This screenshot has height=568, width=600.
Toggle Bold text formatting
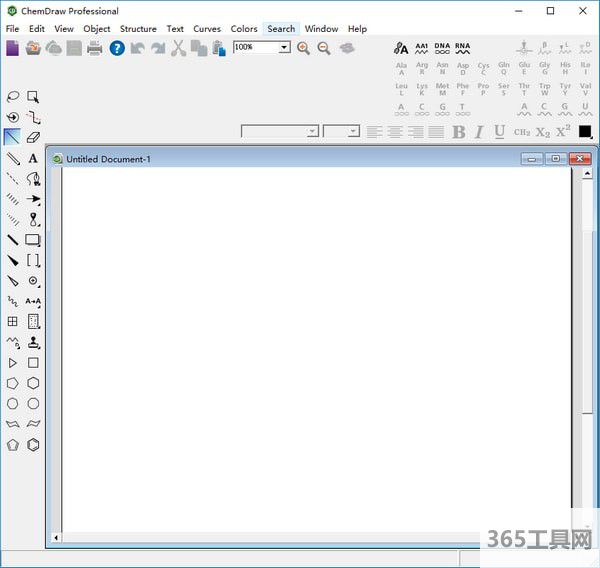pyautogui.click(x=459, y=132)
